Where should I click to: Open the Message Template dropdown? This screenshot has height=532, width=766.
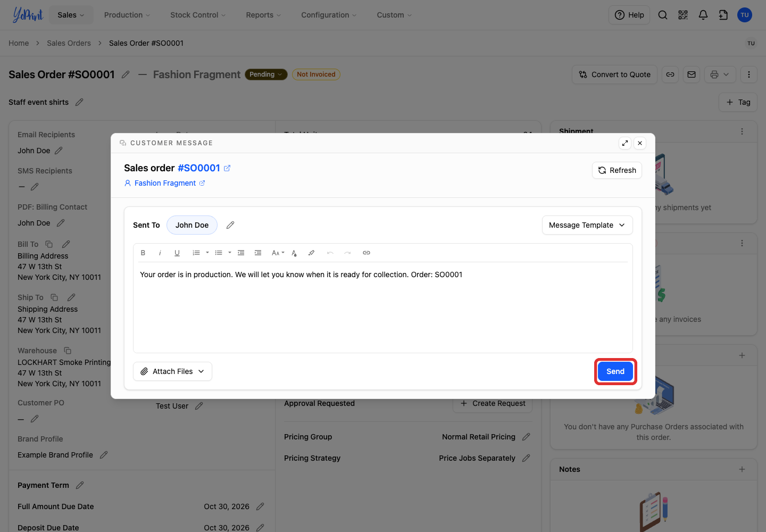(587, 225)
